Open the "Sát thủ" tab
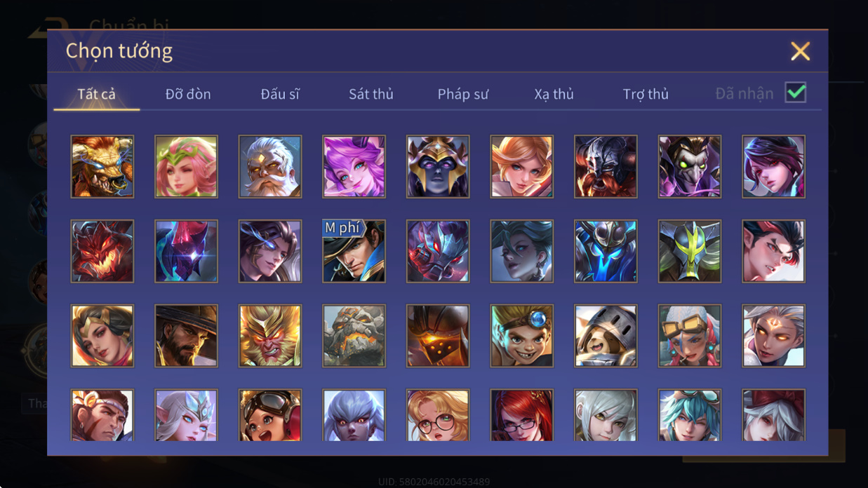Screen dimensions: 868x488 click(371, 94)
